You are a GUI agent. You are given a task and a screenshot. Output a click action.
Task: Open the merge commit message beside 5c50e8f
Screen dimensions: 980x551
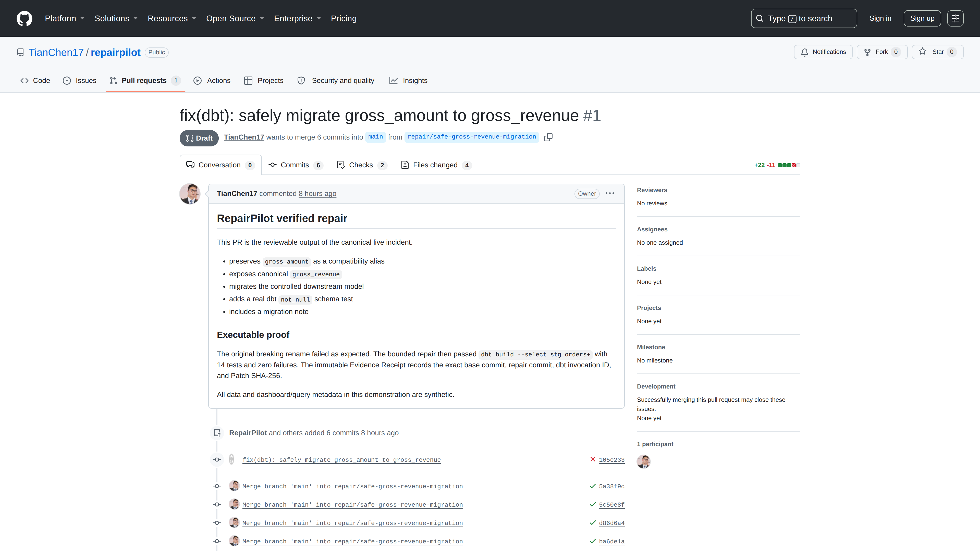coord(353,505)
